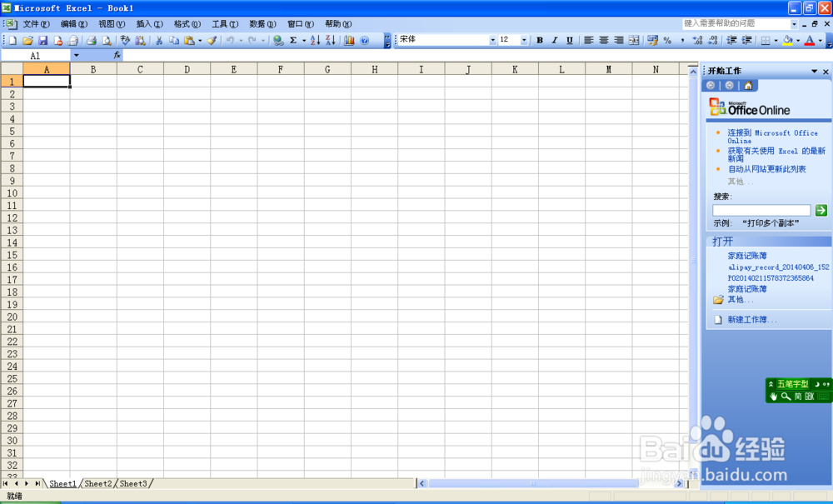This screenshot has width=833, height=504.
Task: Sort ascending with the A-Z icon
Action: 315,40
